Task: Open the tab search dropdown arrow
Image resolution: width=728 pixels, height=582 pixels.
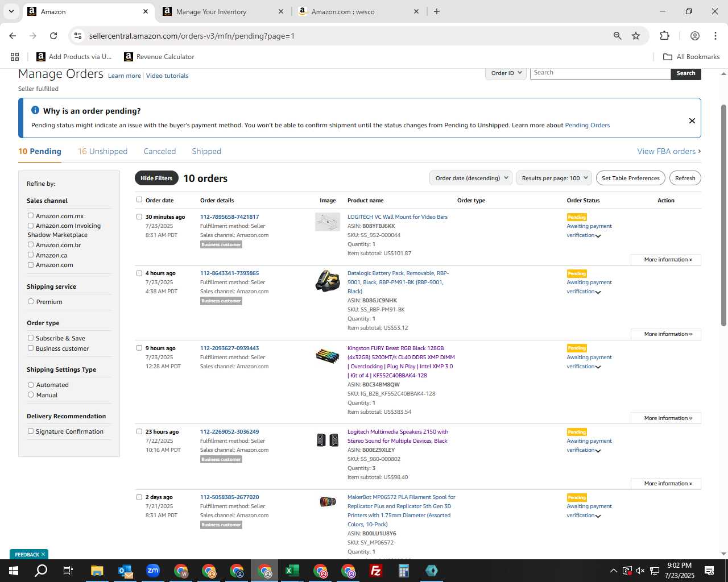Action: coord(11,11)
